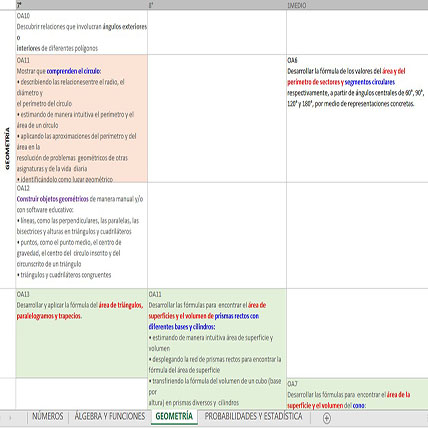Open PROBABILIDADES Y ESTADÍSTICA sheet tab
Image resolution: width=428 pixels, height=428 pixels.
(253, 416)
